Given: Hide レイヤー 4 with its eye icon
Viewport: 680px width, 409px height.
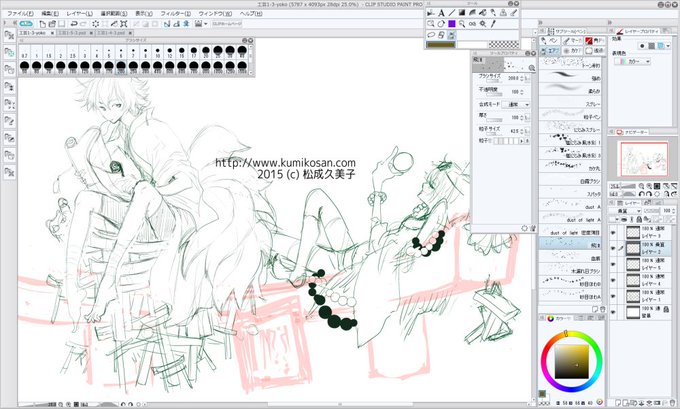Looking at the screenshot, I should pyautogui.click(x=613, y=280).
